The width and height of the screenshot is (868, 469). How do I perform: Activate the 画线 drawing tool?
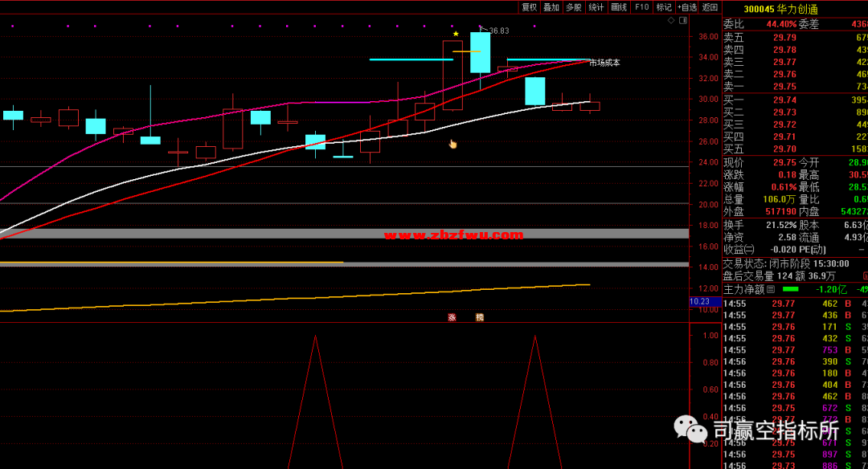[x=618, y=7]
